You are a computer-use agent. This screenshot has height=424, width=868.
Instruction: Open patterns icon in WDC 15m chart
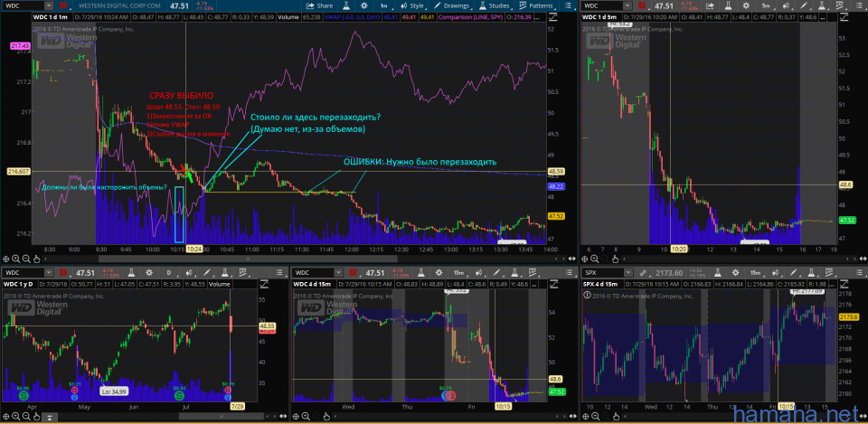(533, 272)
